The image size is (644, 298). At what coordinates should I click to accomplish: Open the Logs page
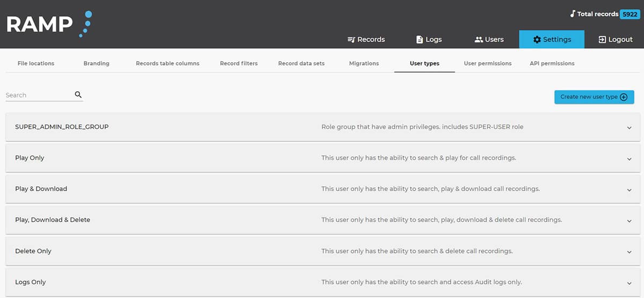(x=429, y=39)
